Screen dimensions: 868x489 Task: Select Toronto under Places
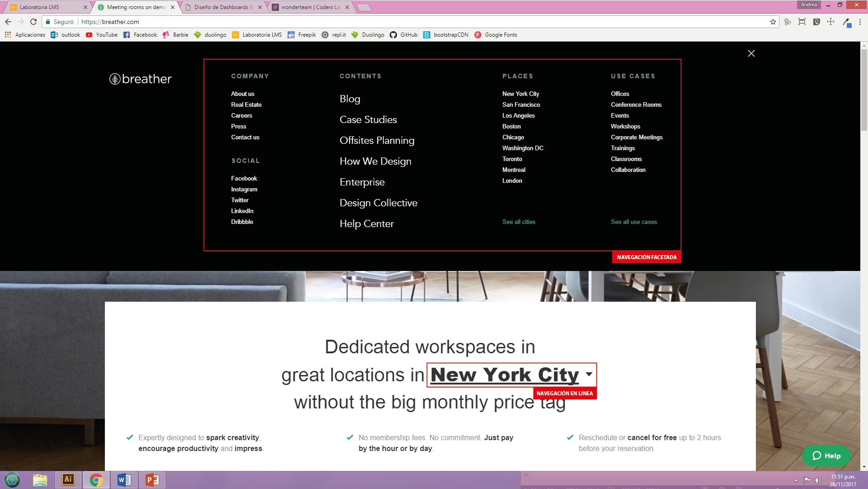click(x=512, y=159)
